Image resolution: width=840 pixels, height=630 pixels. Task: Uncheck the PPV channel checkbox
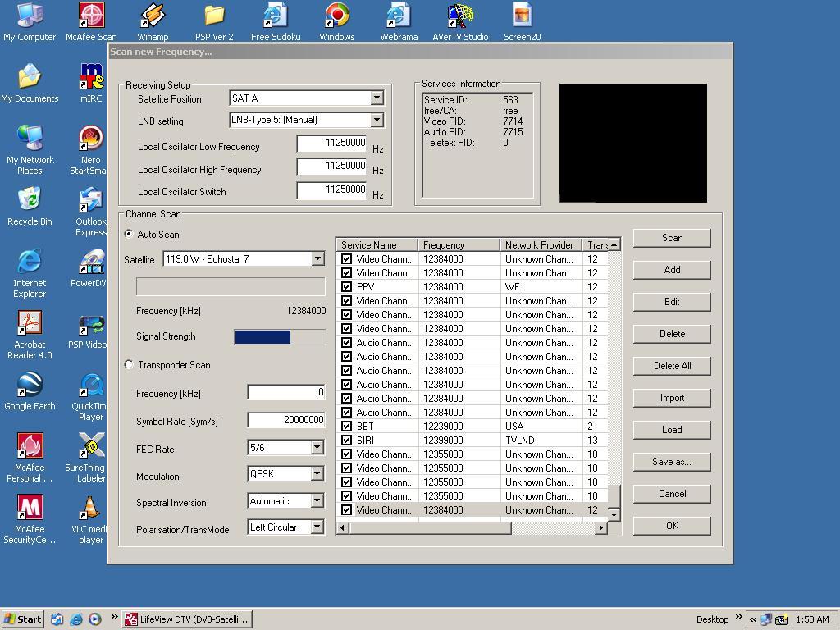(347, 286)
